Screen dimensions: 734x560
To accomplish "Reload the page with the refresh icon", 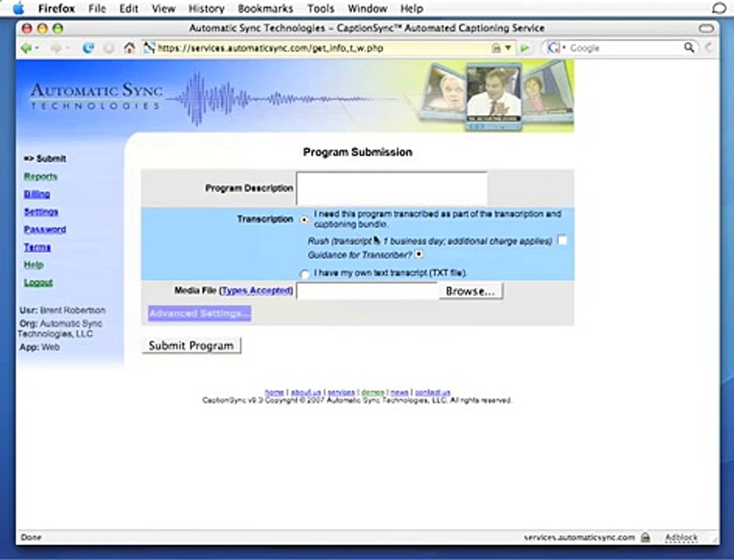I will (x=88, y=47).
